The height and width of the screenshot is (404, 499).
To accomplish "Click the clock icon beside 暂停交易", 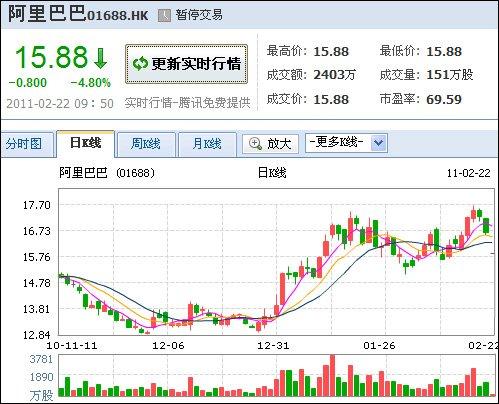I will [x=164, y=15].
